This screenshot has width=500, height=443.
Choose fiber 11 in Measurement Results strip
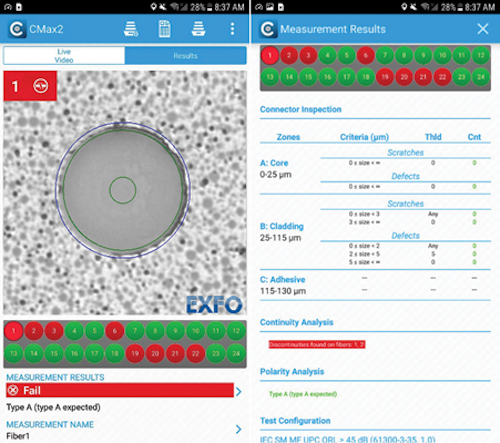click(462, 55)
